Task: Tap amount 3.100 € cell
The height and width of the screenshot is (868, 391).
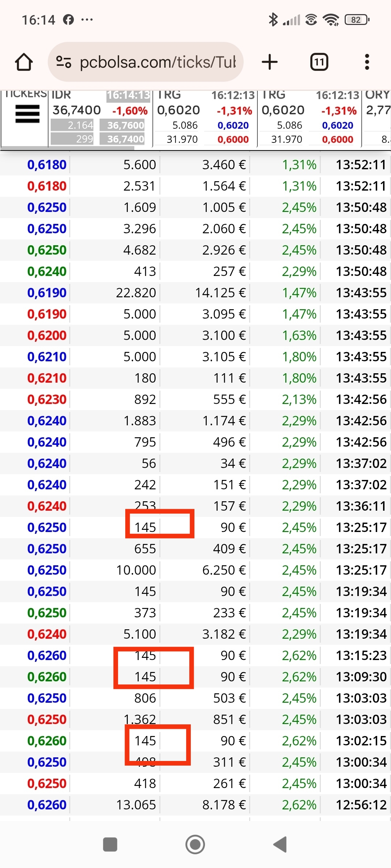Action: (224, 335)
